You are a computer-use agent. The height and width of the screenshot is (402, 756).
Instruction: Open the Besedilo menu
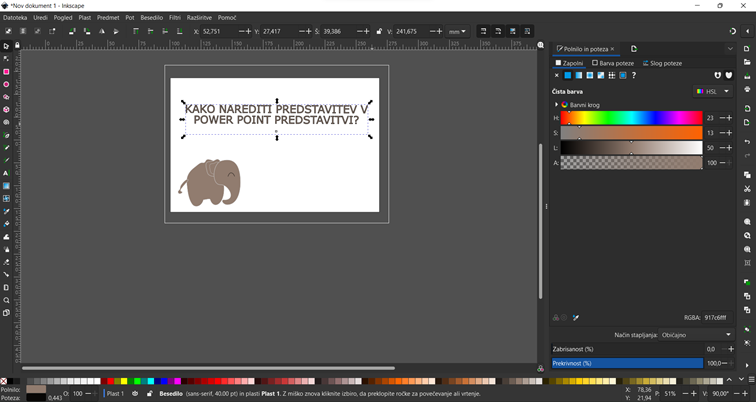click(x=151, y=17)
